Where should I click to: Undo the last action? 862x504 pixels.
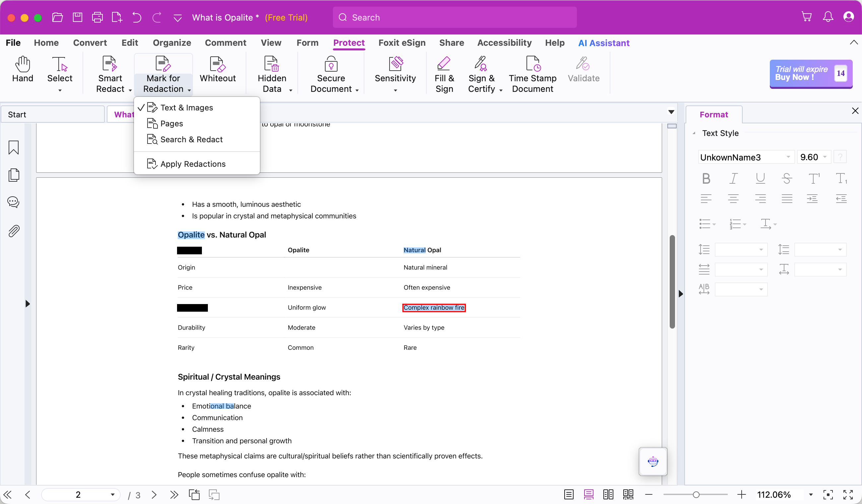137,17
